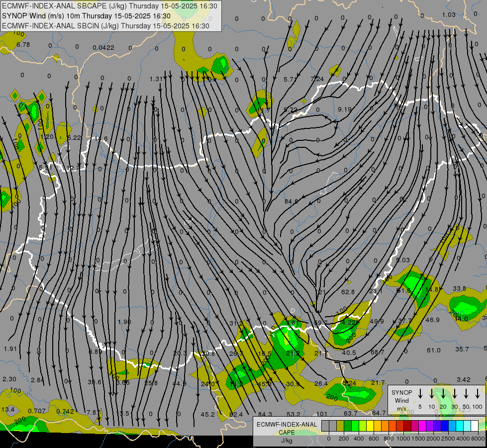Screen dimensions: 487x448
Task: Click the SBCIN title line in the header
Action: (x=105, y=26)
